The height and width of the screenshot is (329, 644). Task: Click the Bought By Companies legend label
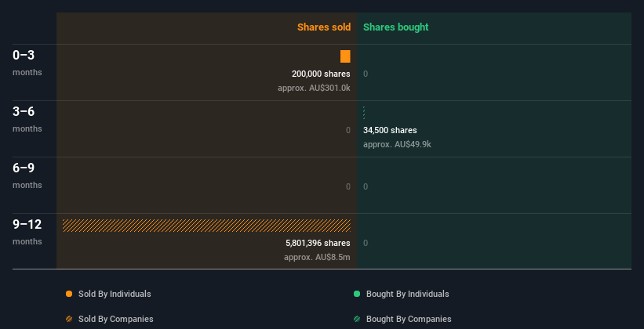[409, 319]
